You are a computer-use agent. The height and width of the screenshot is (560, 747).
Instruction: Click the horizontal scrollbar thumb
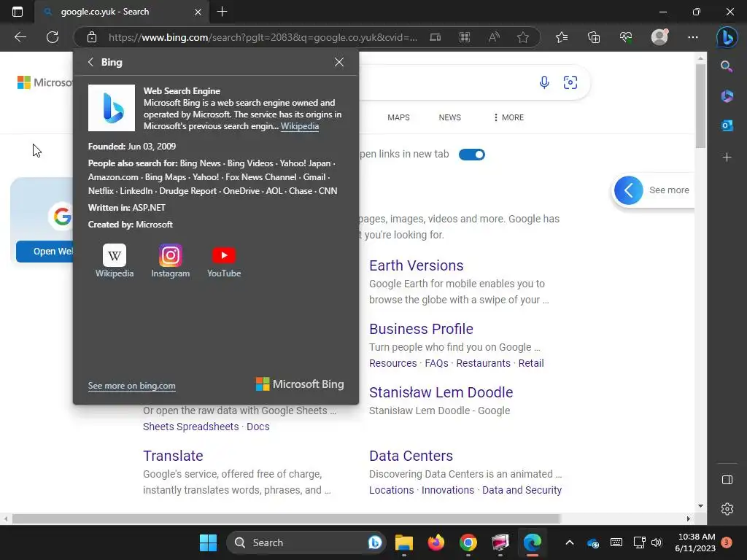click(286, 518)
